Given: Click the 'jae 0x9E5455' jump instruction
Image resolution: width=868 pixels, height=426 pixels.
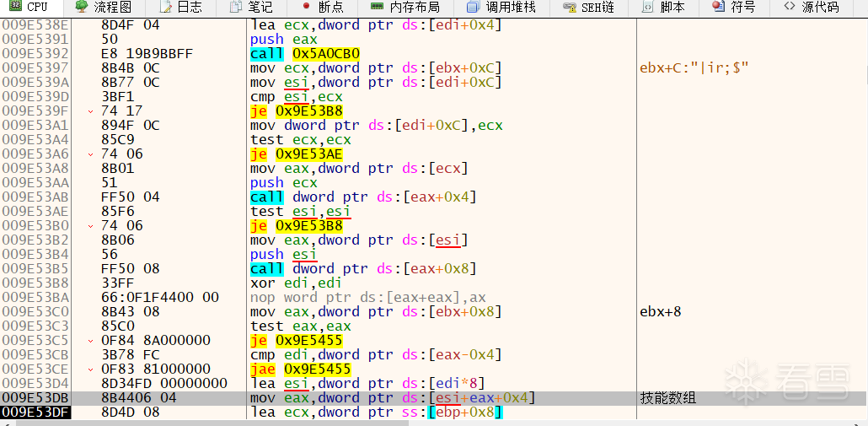Looking at the screenshot, I should click(x=300, y=369).
